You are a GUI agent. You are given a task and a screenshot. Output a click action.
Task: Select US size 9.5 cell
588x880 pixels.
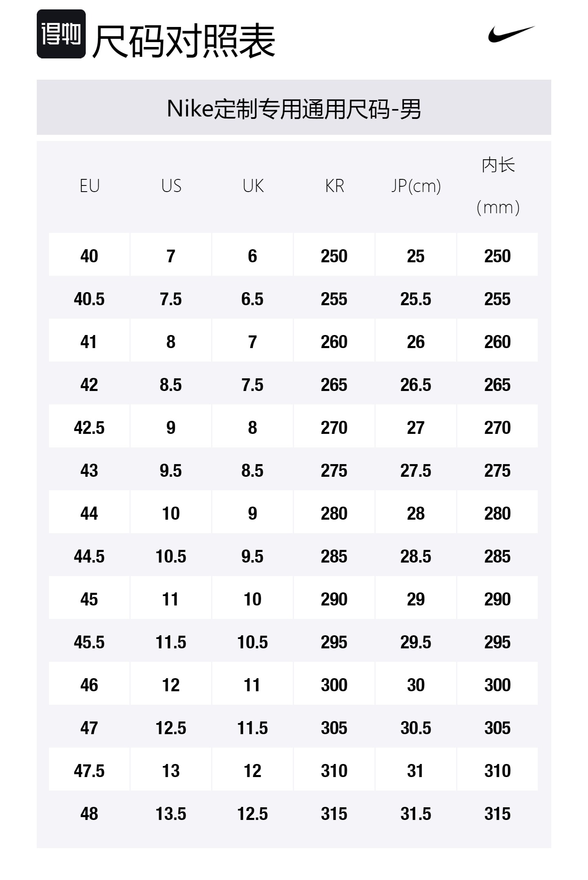point(171,471)
